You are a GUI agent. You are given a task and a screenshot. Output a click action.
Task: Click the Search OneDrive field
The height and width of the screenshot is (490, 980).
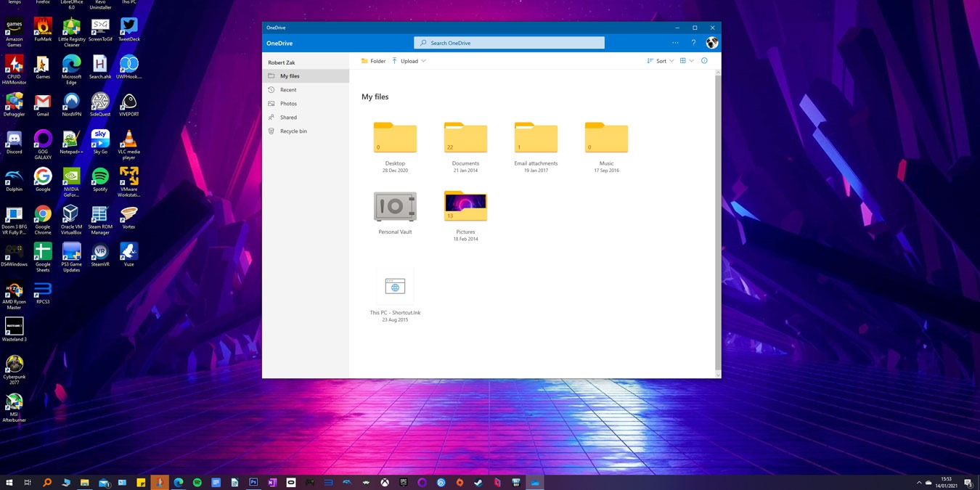pos(508,42)
